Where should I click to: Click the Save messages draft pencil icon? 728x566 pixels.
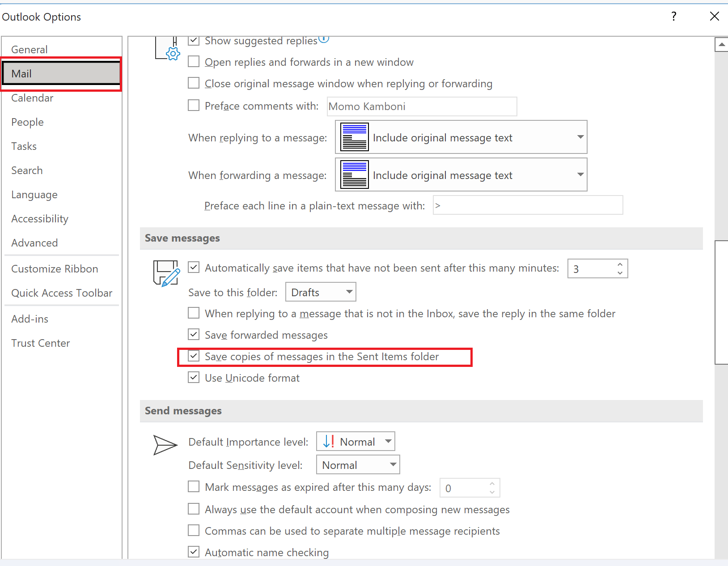(x=167, y=273)
